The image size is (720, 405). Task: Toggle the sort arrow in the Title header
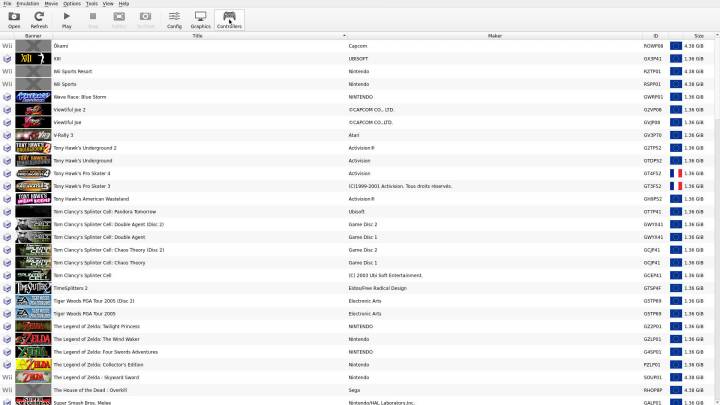344,36
